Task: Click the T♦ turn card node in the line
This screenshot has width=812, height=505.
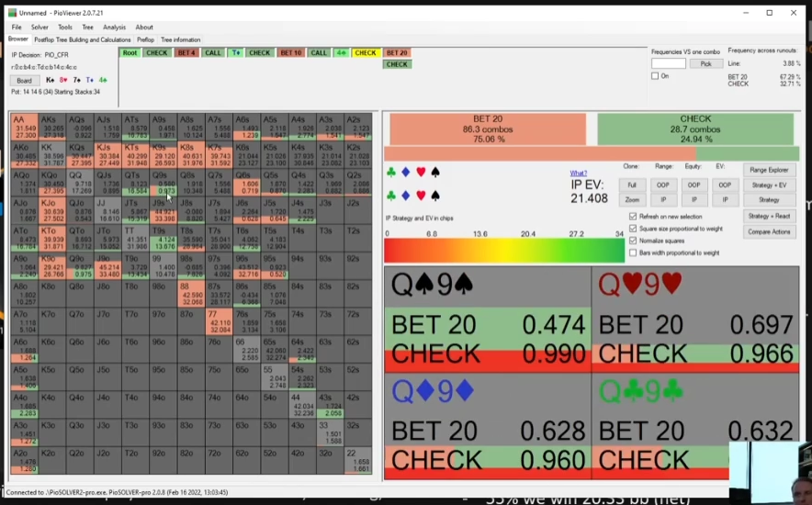Action: click(x=236, y=52)
